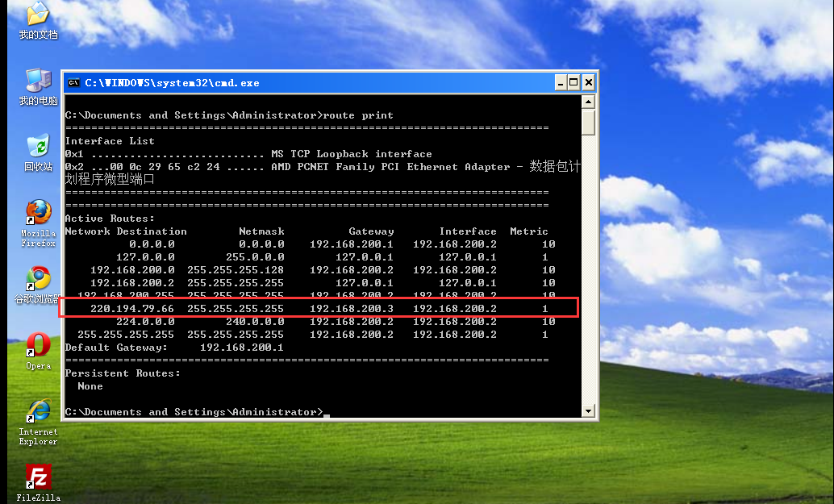Open the Opera browser shortcut
The image size is (834, 504).
coord(38,351)
